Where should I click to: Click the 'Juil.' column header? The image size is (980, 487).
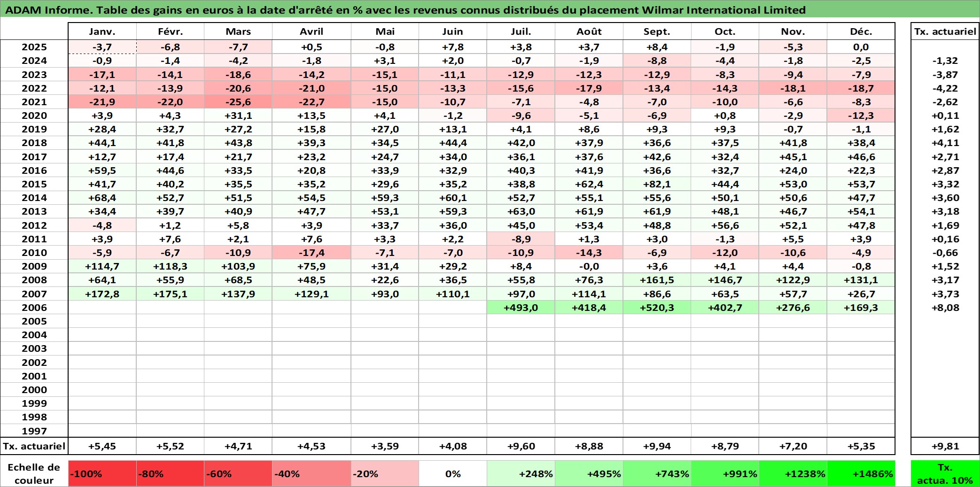(x=521, y=31)
